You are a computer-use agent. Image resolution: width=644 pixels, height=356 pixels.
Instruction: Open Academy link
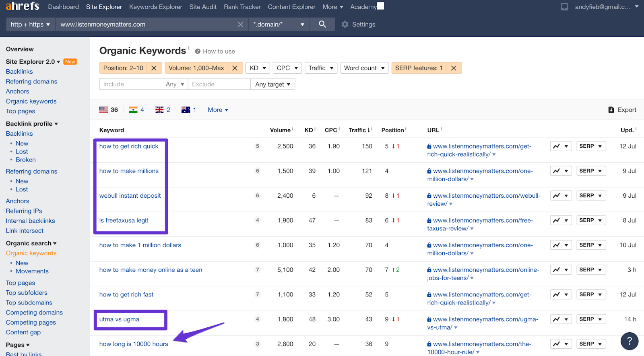pyautogui.click(x=363, y=7)
